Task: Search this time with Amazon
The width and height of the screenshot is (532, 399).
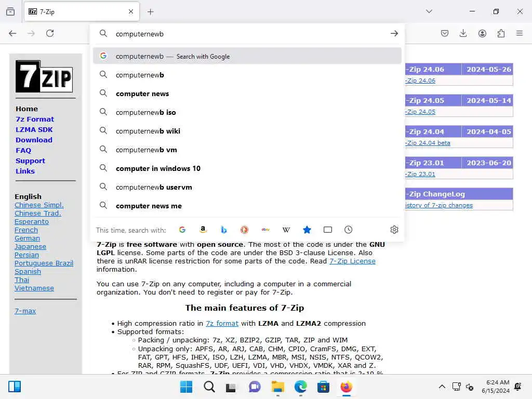Action: (203, 230)
